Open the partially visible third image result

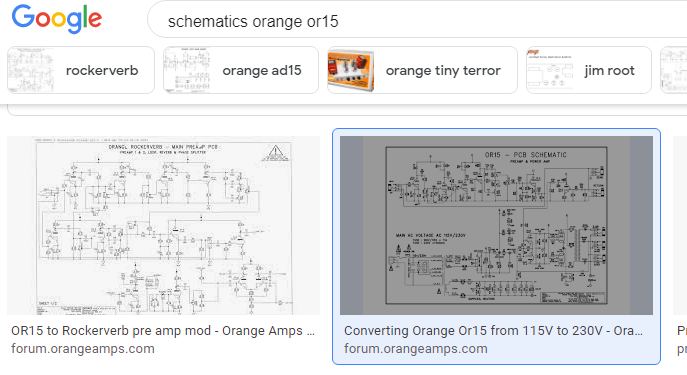(x=680, y=225)
